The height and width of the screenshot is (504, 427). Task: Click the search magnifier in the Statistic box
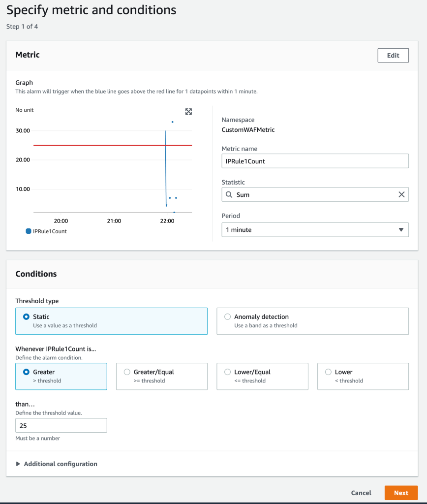[x=229, y=194]
